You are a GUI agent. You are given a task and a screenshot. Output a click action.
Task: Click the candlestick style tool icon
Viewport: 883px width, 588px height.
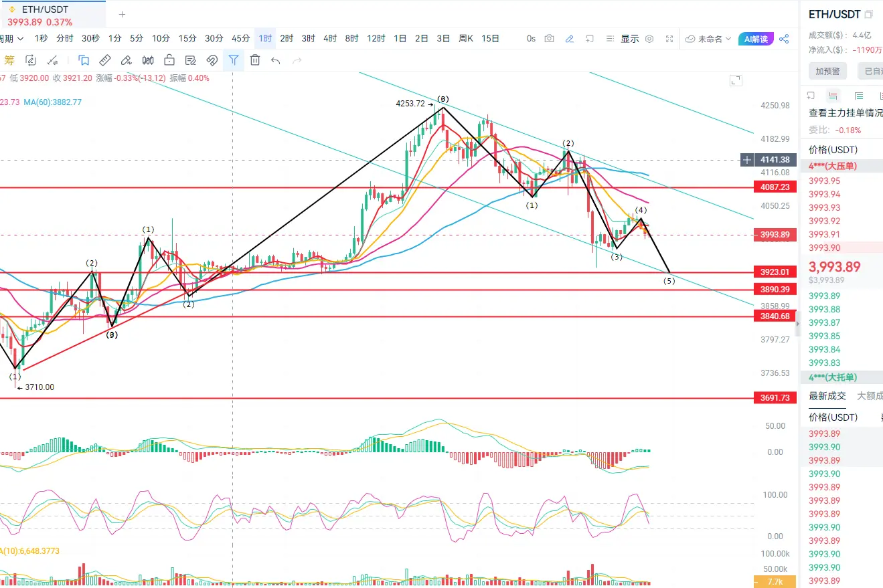tap(148, 60)
